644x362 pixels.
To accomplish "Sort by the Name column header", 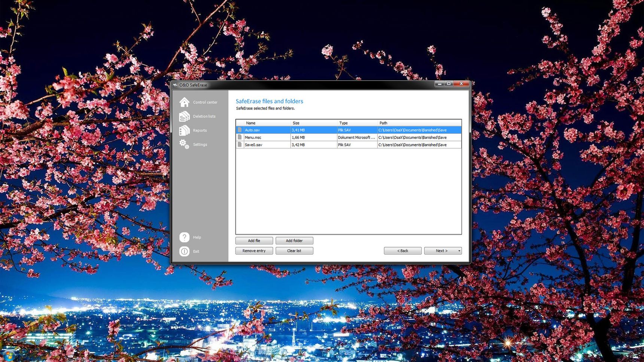I will 267,123.
